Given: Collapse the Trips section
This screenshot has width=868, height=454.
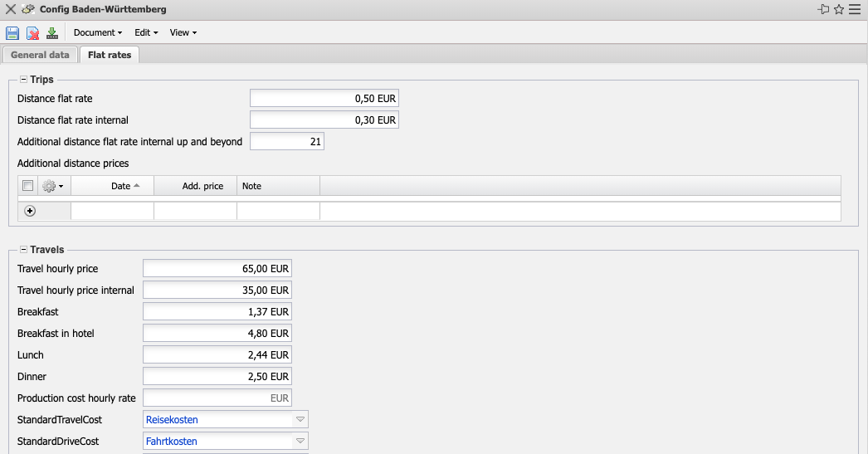Looking at the screenshot, I should click(x=24, y=80).
